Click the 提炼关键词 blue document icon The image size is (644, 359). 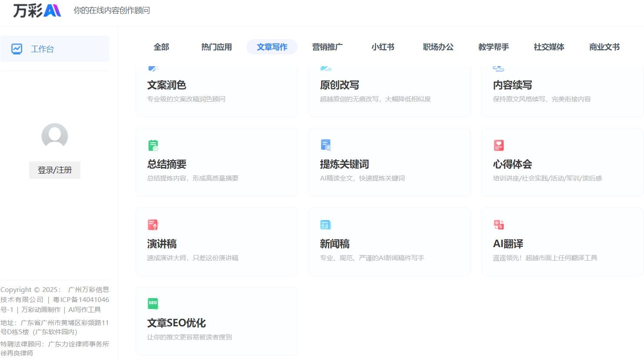click(x=325, y=145)
